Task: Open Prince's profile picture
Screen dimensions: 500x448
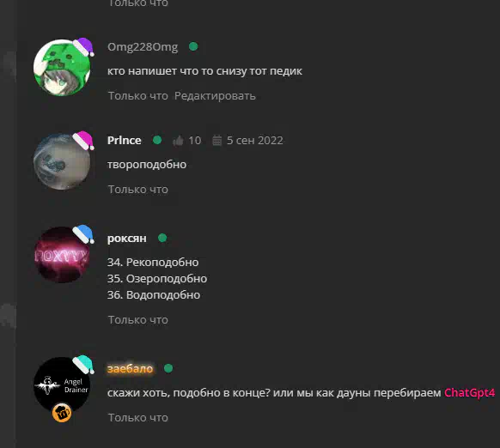Action: pyautogui.click(x=62, y=161)
